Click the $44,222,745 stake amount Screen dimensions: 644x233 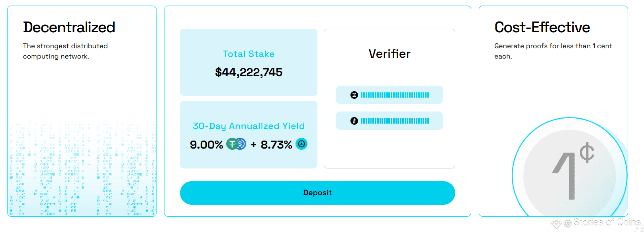[x=249, y=72]
